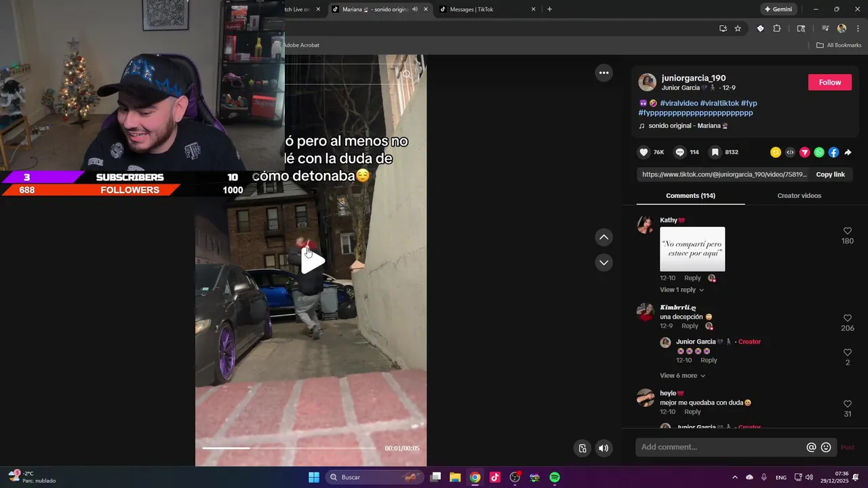Mute the video's tab via its speaker icon
868x488 pixels.
(x=414, y=9)
